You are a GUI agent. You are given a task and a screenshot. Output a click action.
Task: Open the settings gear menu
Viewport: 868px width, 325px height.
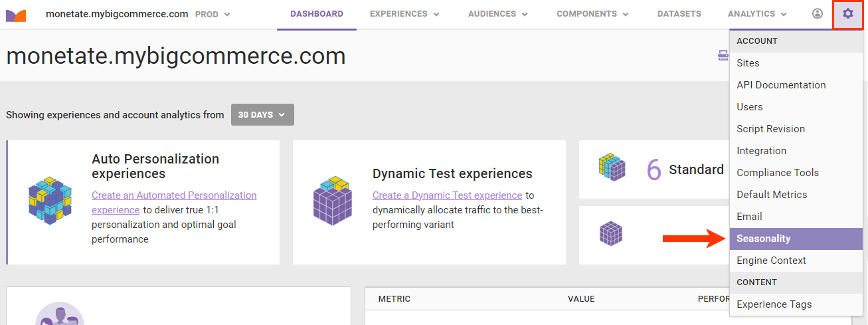pyautogui.click(x=847, y=14)
